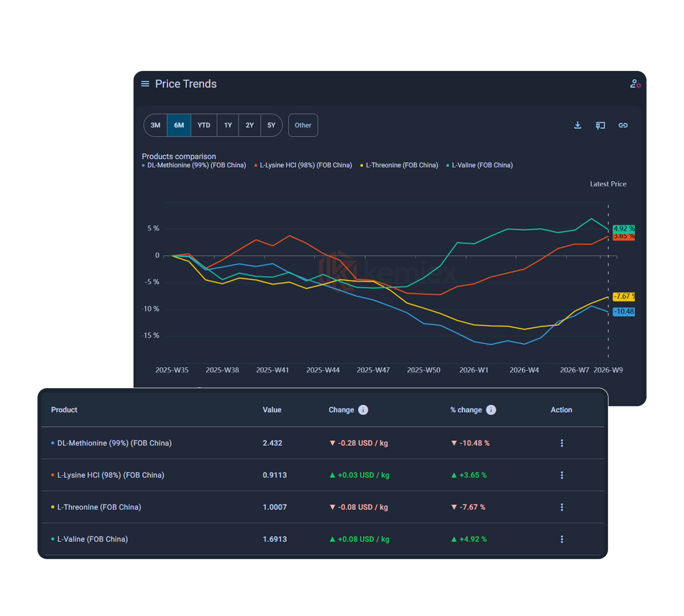Click Change column info icon
Viewport: 684px width, 616px height.
coord(363,410)
